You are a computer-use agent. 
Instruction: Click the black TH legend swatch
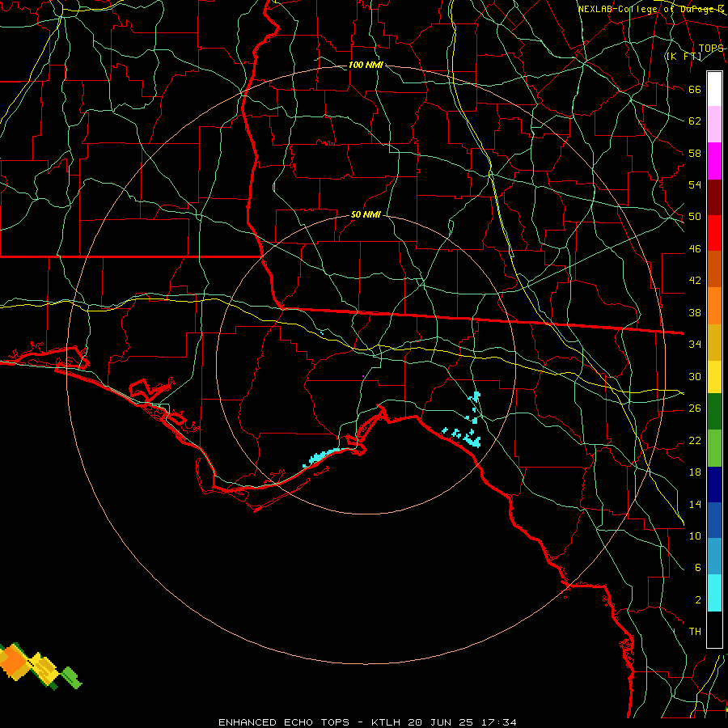[x=714, y=629]
